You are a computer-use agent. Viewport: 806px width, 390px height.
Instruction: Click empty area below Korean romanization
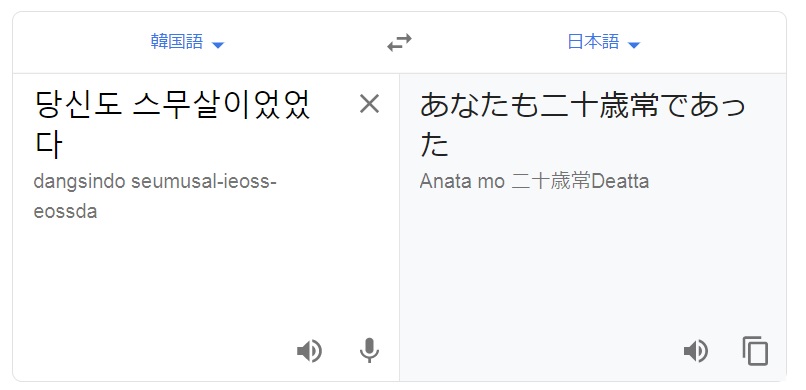[206, 277]
